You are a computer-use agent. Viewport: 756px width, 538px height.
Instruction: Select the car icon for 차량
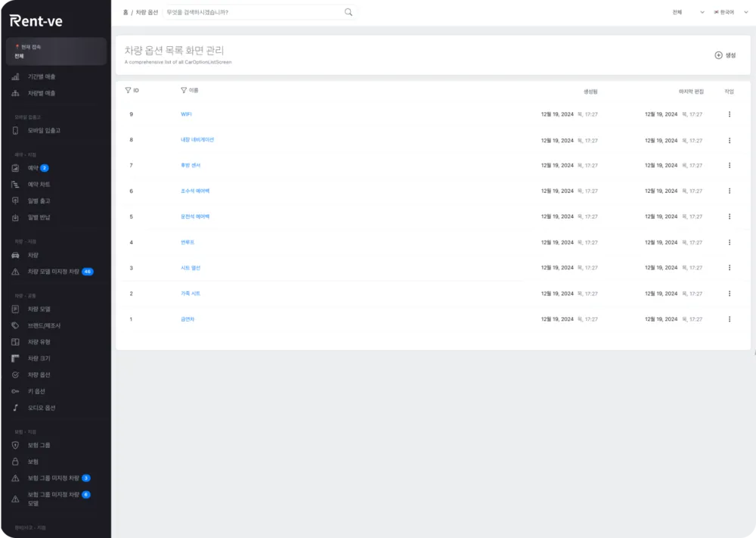(15, 255)
